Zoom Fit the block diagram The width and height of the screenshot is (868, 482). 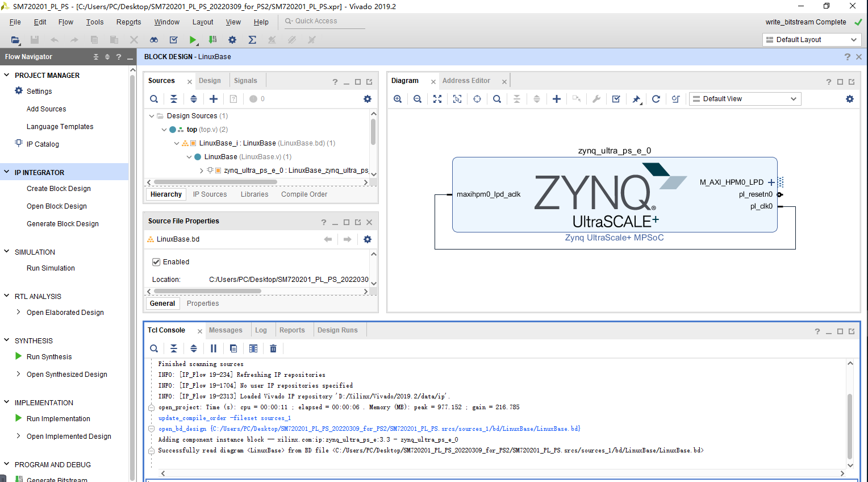click(437, 98)
